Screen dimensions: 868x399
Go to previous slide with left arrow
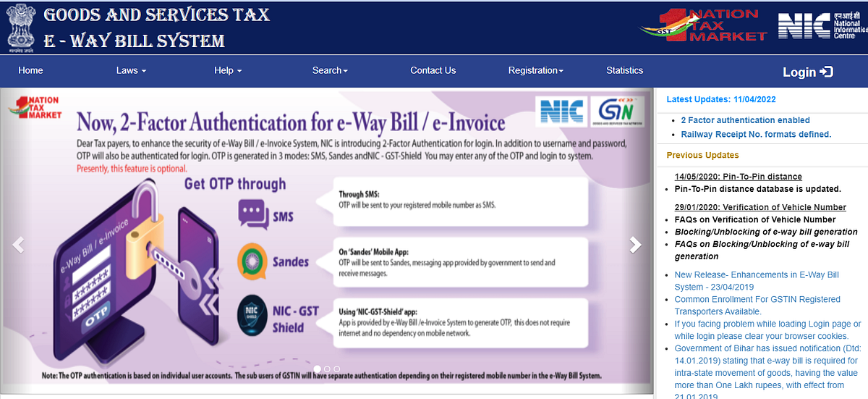coord(19,245)
